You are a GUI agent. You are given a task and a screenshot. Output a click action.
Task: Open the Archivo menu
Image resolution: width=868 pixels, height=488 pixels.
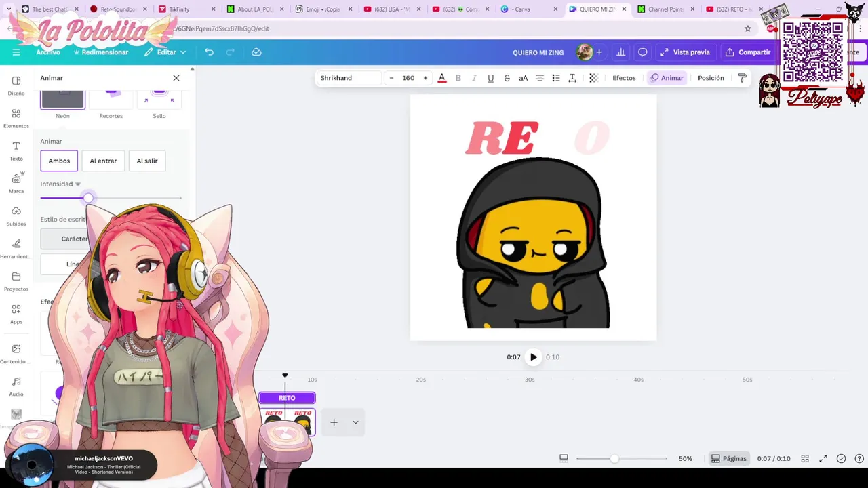(48, 52)
